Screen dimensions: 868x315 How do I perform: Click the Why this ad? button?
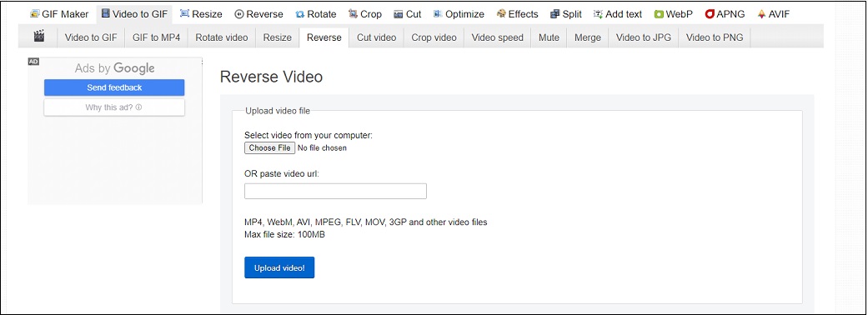tap(114, 107)
